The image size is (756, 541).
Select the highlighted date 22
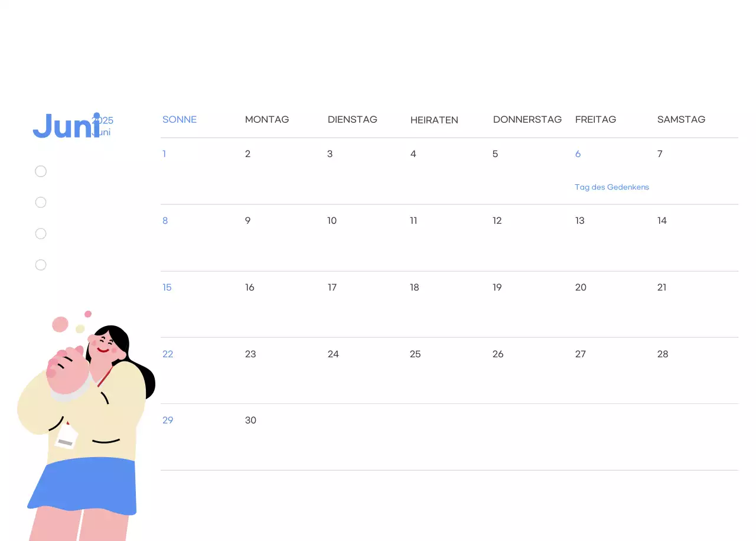click(168, 354)
